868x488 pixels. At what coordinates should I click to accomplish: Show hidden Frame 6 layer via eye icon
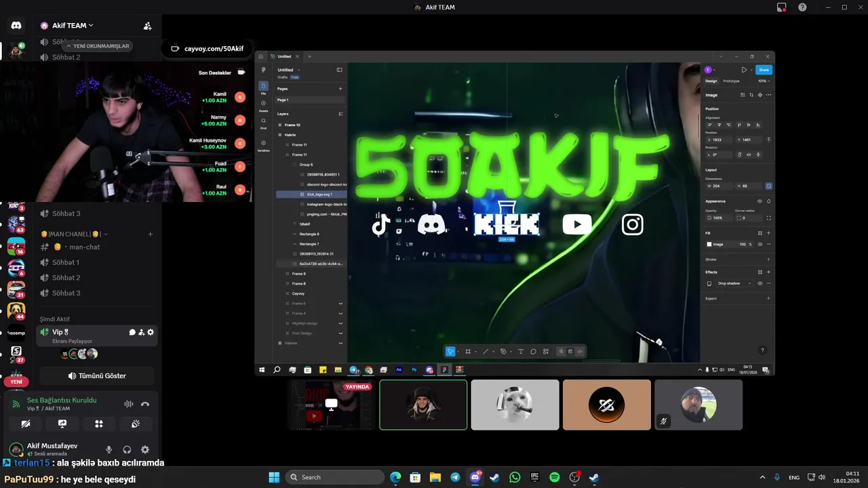(340, 304)
